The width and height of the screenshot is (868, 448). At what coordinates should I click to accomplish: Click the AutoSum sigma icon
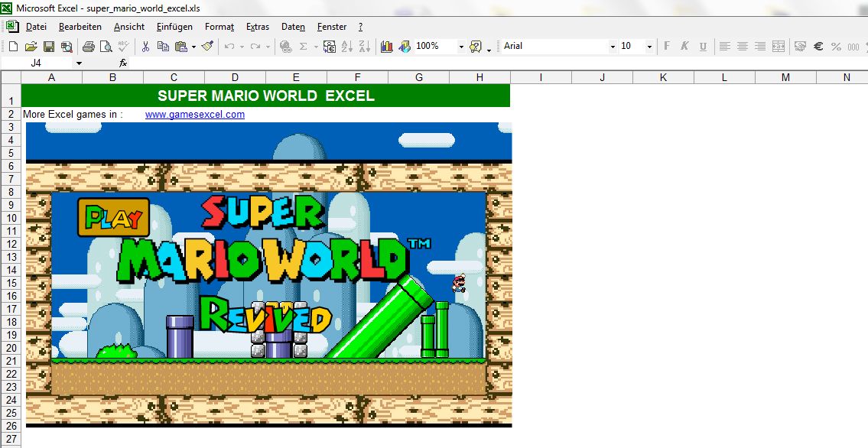(304, 47)
